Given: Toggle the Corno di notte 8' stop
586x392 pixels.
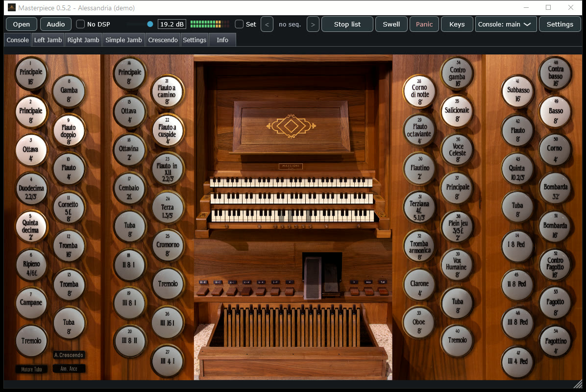Looking at the screenshot, I should click(420, 92).
